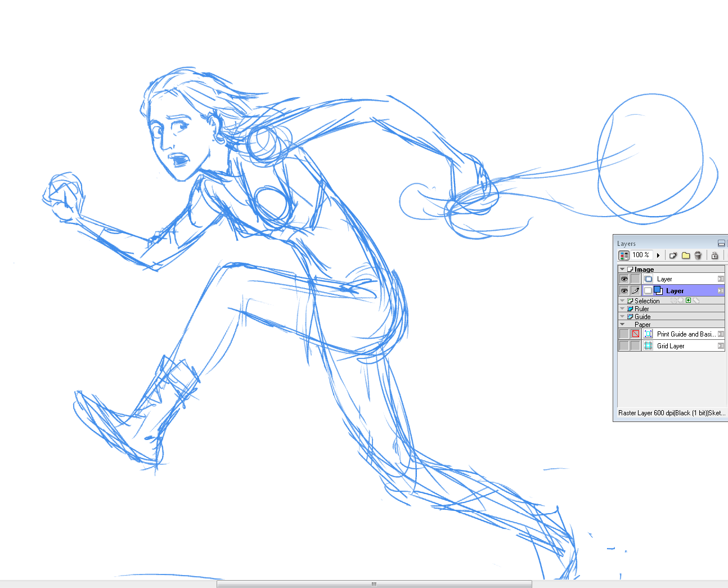The image size is (728, 588).
Task: Create a new layer folder
Action: (686, 255)
